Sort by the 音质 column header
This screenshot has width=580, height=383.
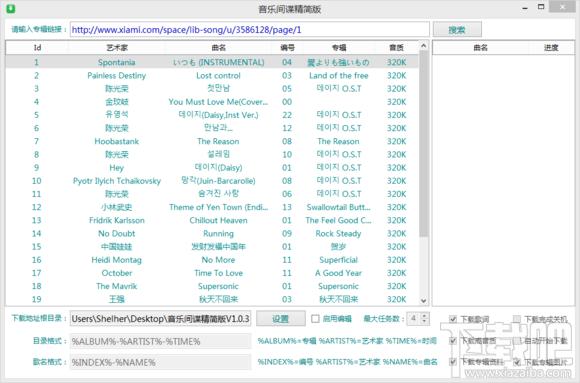point(397,47)
